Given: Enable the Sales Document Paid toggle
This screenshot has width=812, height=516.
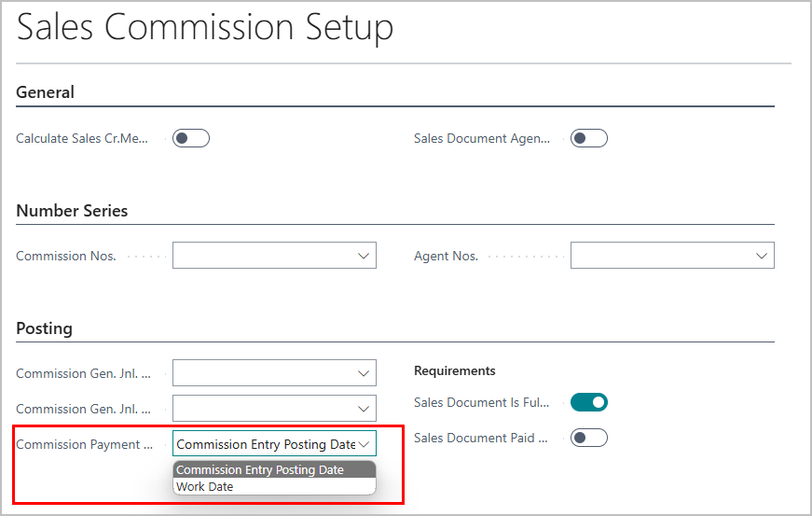Looking at the screenshot, I should [589, 438].
